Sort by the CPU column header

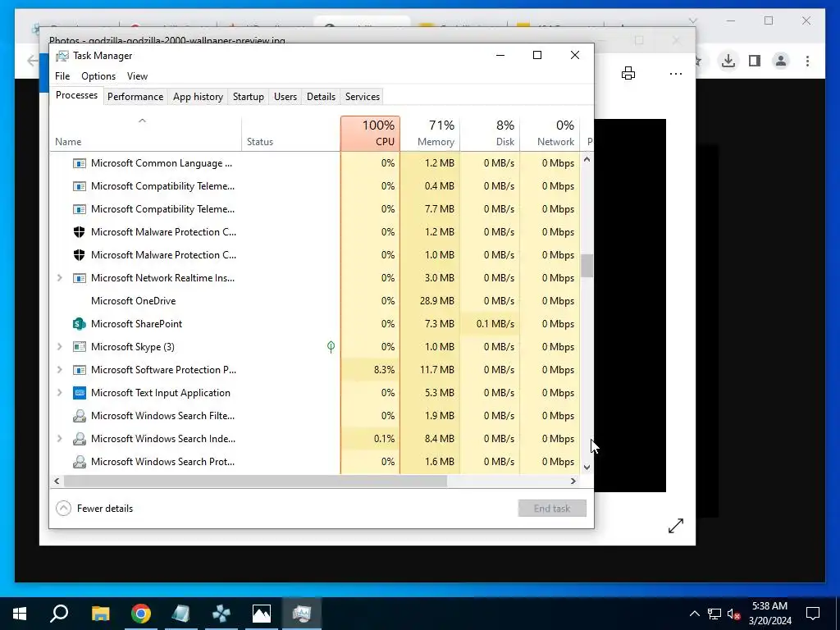point(370,134)
